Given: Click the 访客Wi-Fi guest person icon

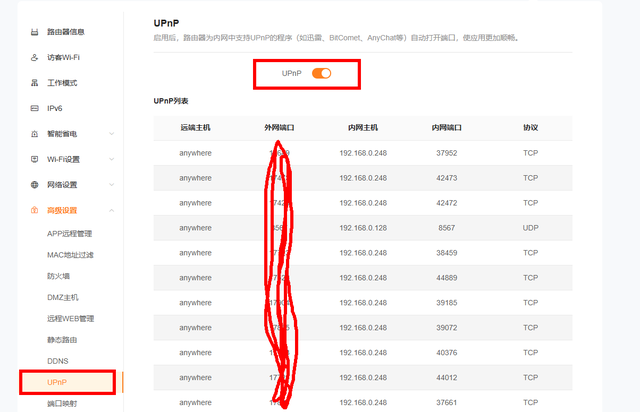Looking at the screenshot, I should 35,58.
